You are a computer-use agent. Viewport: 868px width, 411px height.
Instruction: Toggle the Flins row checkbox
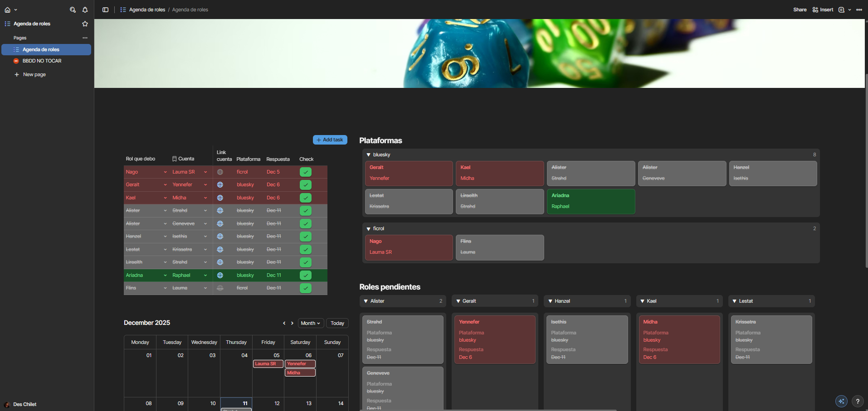click(x=305, y=288)
